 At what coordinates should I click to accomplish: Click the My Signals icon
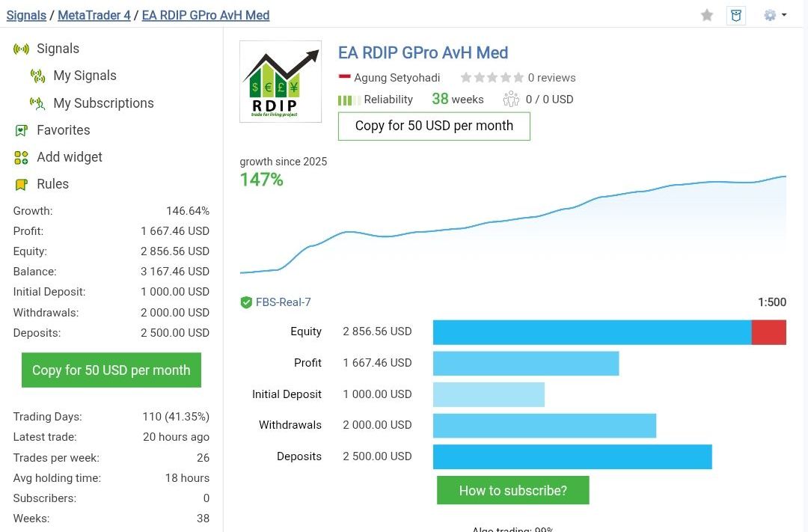click(x=37, y=76)
